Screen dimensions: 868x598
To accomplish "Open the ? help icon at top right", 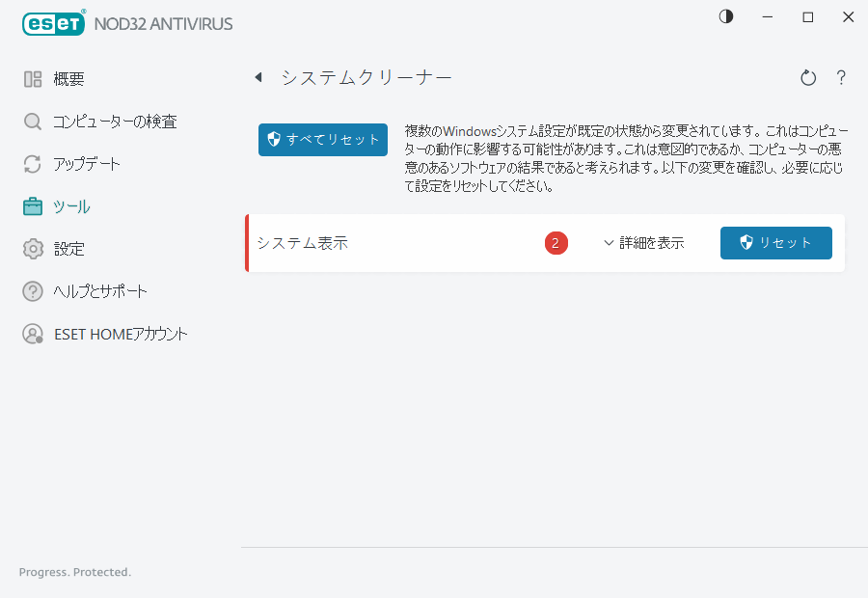I will pos(841,77).
